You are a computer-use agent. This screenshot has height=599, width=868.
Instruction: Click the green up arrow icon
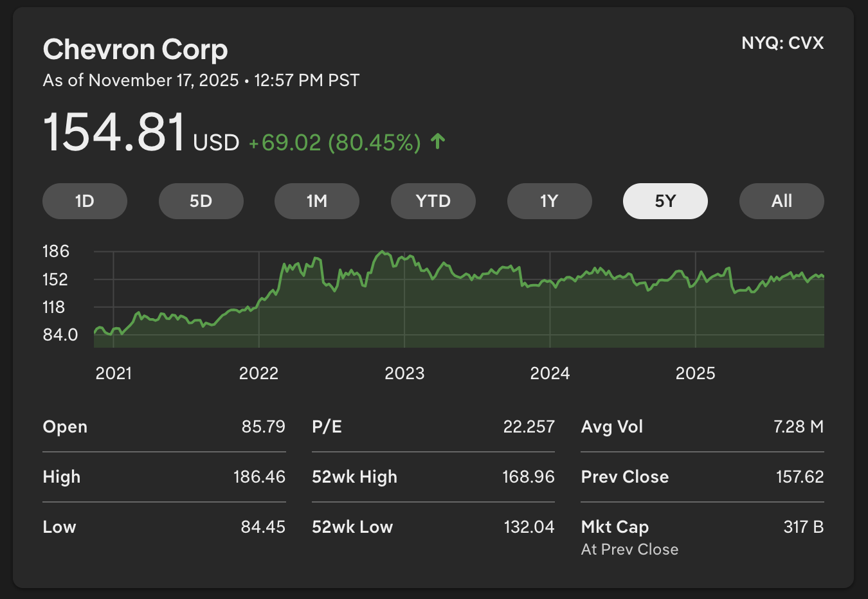click(x=438, y=141)
